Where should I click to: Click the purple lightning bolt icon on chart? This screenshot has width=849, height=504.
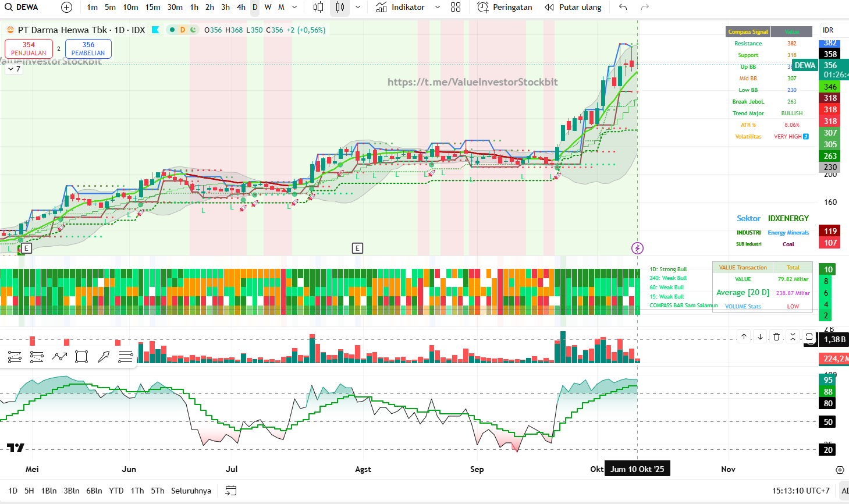637,249
